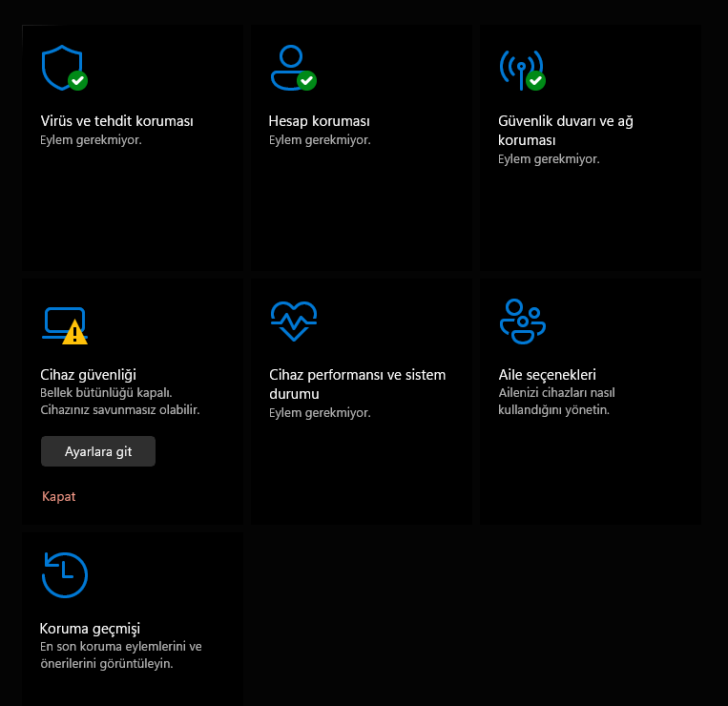Open 'Cihaz performansı ve sistem durumu' heading
Image resolution: width=728 pixels, height=706 pixels.
pyautogui.click(x=357, y=384)
